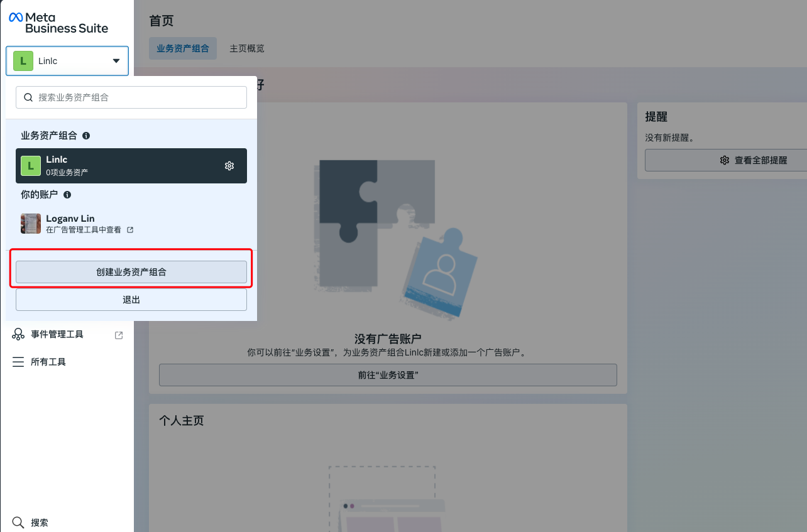The image size is (807, 532).
Task: Click the 0项业务资产 label under Linlc
Action: point(67,172)
